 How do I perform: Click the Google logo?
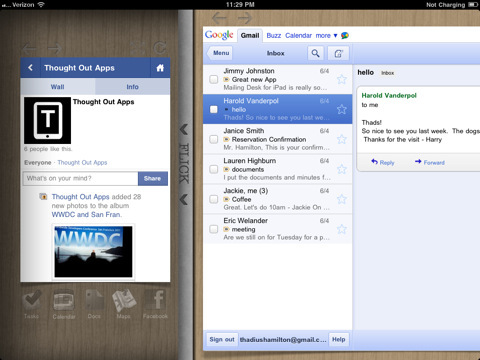tap(219, 35)
